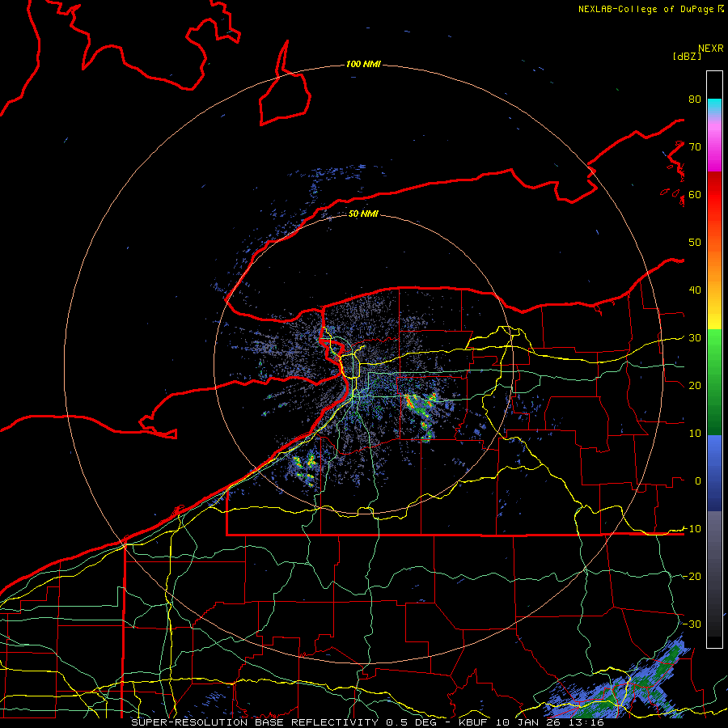
Task: Click the [dBZ] unit label
Action: 687,56
